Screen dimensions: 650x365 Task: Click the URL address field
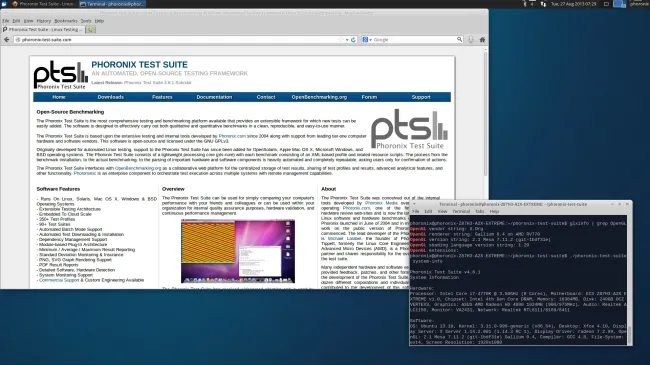(x=178, y=40)
